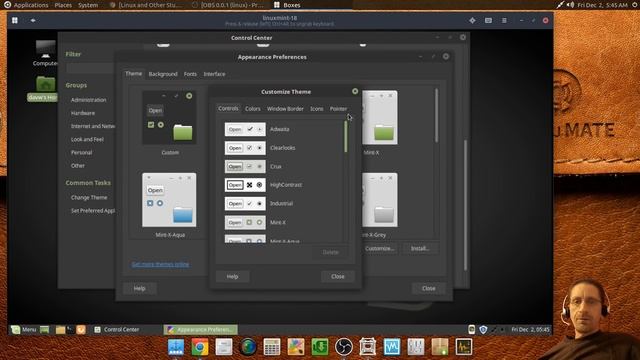
Task: Click the Install... button
Action: (420, 248)
